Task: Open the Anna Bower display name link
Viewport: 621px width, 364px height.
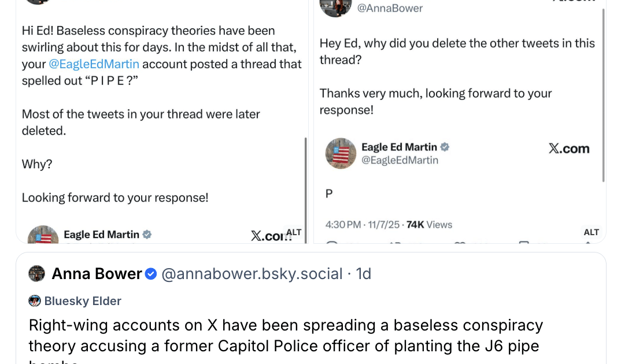Action: coord(97,274)
